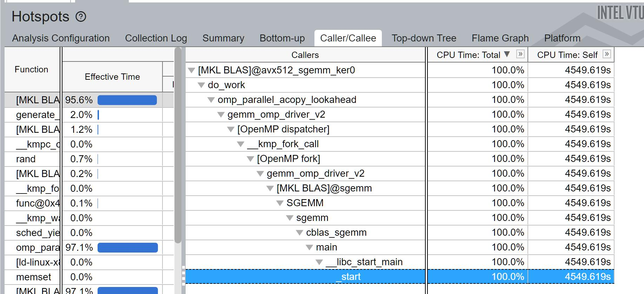This screenshot has height=294, width=644.
Task: Sort by CPU Time: Total arrow
Action: pos(507,54)
